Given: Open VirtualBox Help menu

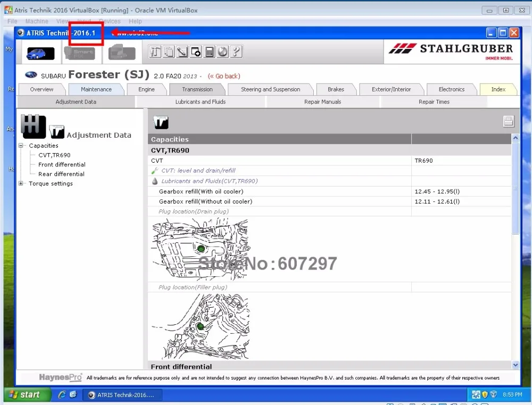Looking at the screenshot, I should tap(135, 21).
